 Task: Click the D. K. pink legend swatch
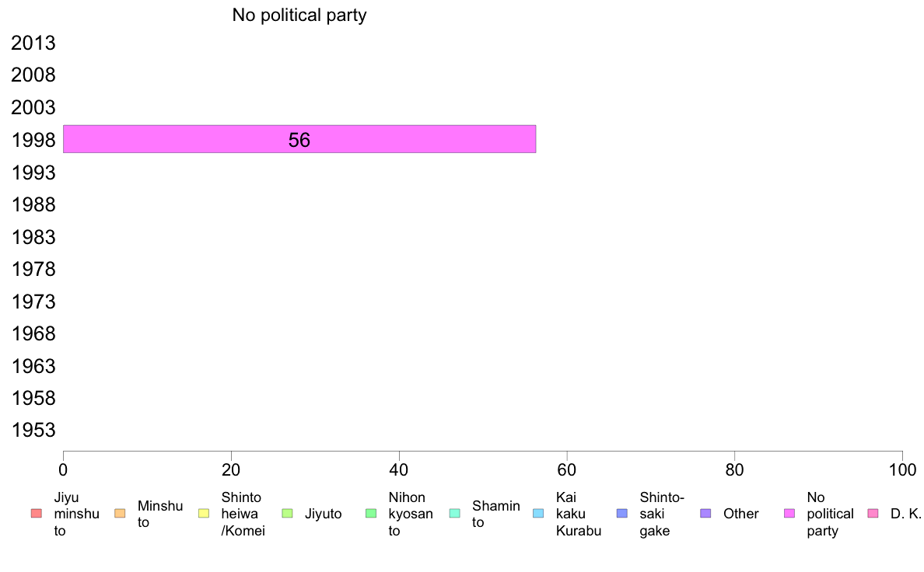873,514
